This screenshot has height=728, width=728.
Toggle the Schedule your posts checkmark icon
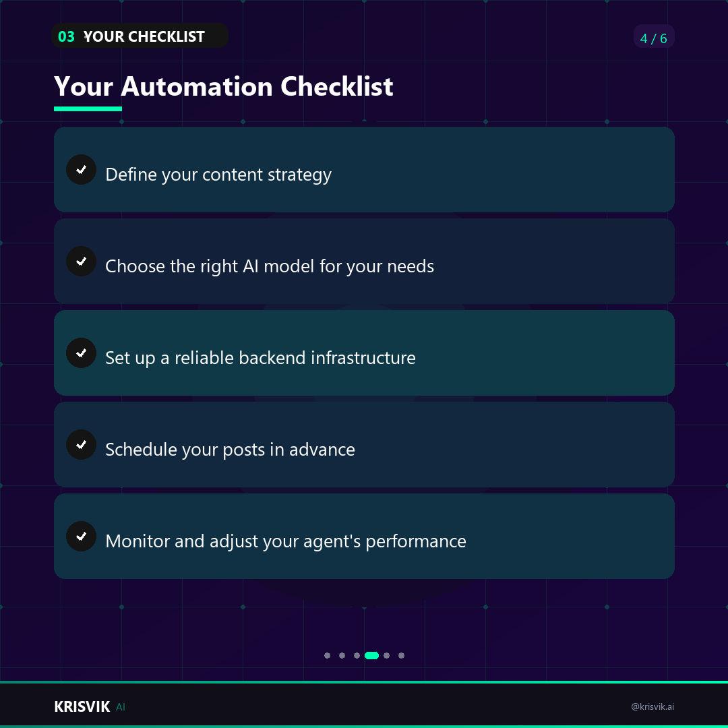tap(82, 444)
